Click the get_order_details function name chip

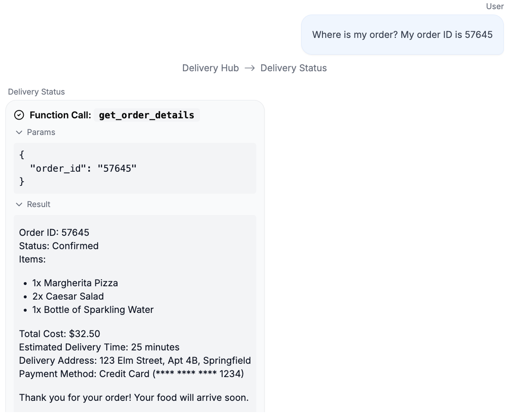(147, 115)
